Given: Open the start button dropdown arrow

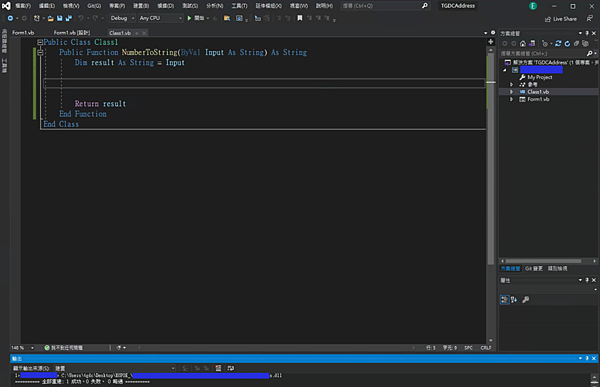Looking at the screenshot, I should (208, 18).
